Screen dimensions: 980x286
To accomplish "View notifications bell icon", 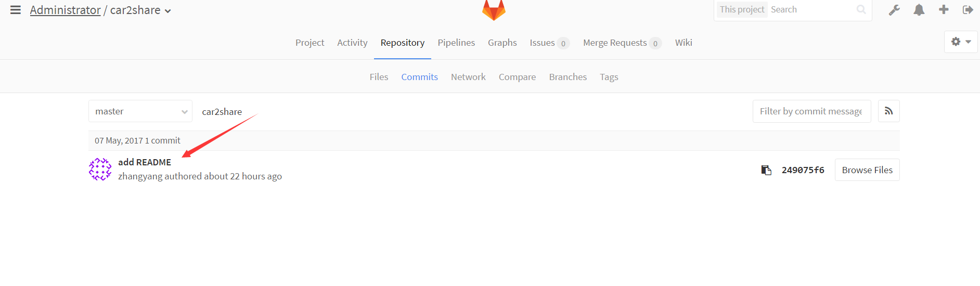I will [x=919, y=10].
